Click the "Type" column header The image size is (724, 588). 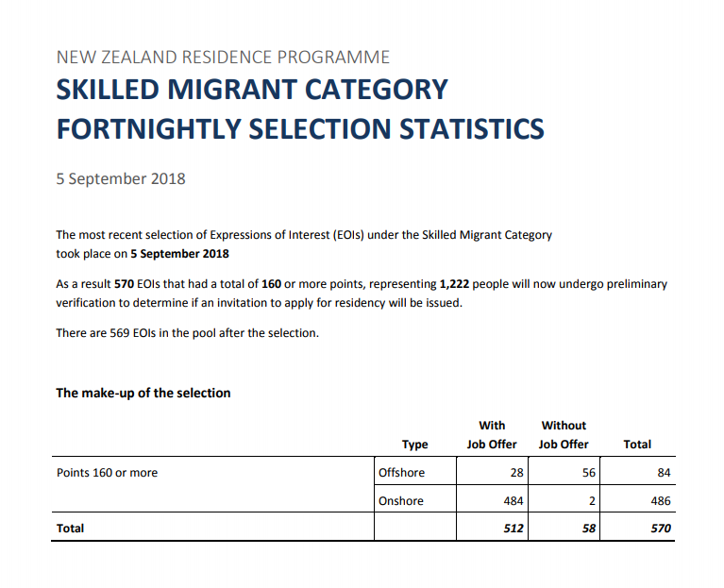point(414,445)
